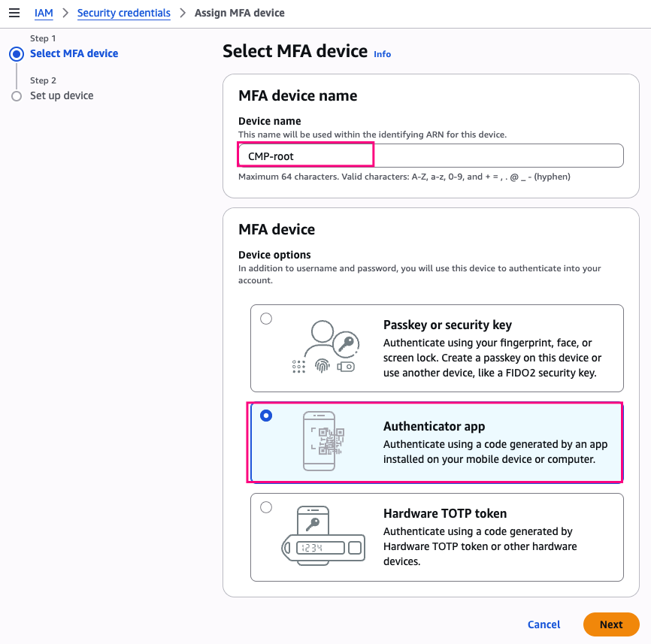Open the Info link beside Select MFA device
The width and height of the screenshot is (651, 644).
(382, 54)
